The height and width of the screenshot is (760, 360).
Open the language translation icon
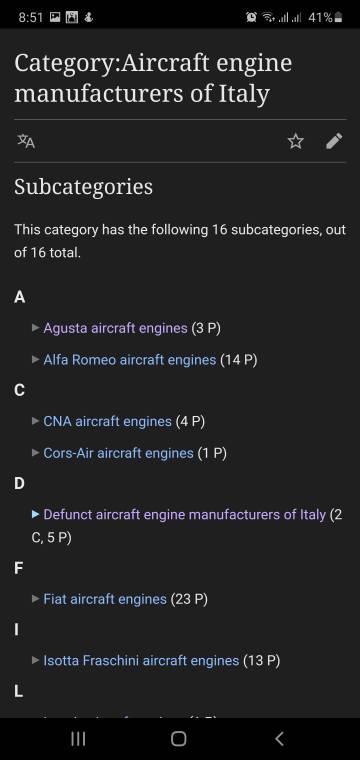click(26, 142)
